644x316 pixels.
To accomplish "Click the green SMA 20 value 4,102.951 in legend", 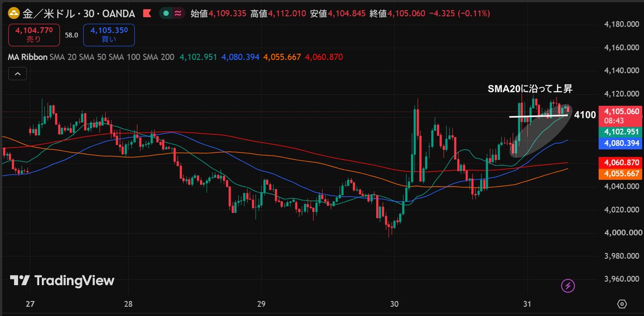I will [x=198, y=57].
